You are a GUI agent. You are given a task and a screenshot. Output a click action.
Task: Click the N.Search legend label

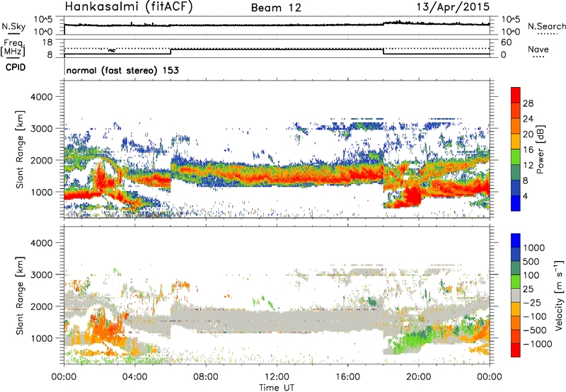(546, 26)
